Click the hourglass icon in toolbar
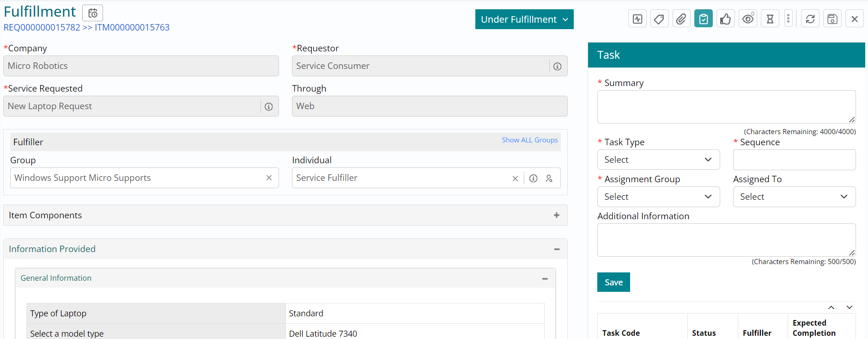This screenshot has height=339, width=868. pos(770,19)
